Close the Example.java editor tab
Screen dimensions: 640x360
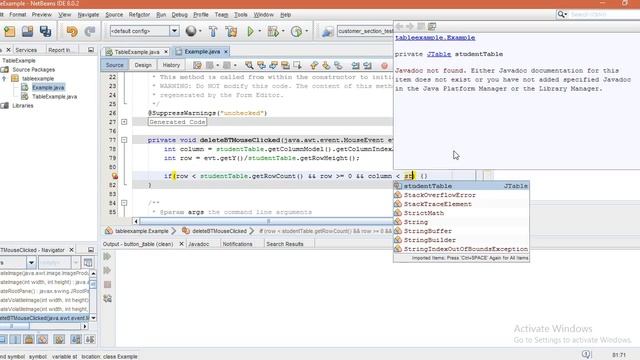(x=226, y=52)
